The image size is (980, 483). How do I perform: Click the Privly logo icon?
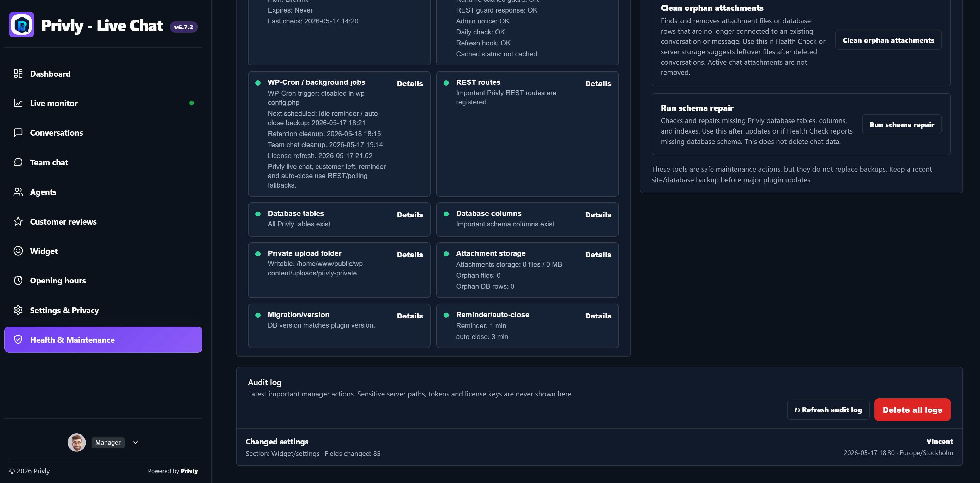click(x=22, y=25)
